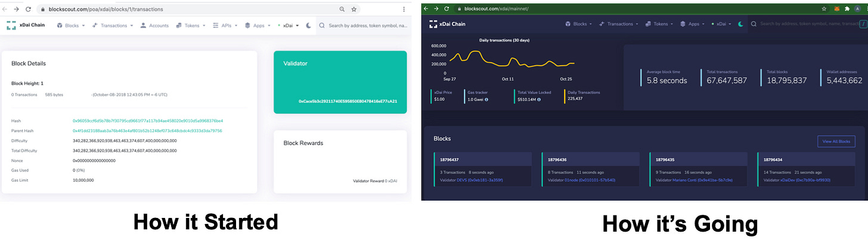Screen dimensions: 868x243
Task: Open the xDai network selector in dark window
Action: point(721,24)
